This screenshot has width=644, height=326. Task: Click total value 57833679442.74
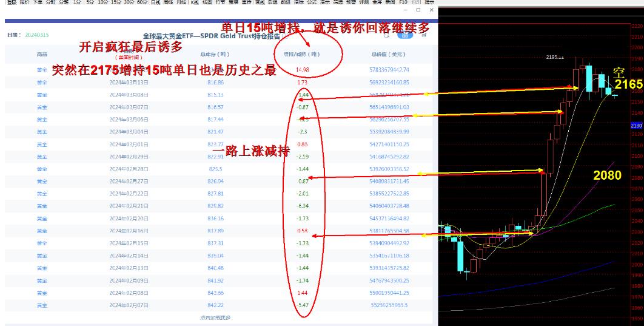coord(389,70)
